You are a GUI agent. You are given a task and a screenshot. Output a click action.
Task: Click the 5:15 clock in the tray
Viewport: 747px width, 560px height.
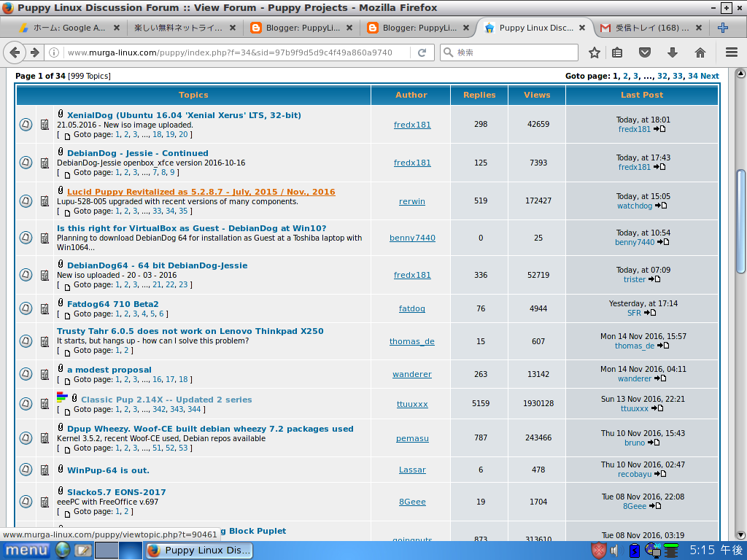716,550
